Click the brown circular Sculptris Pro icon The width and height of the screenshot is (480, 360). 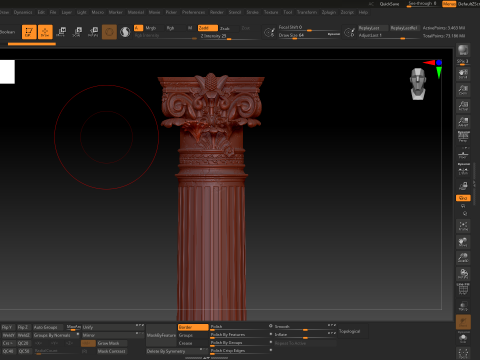point(109,32)
